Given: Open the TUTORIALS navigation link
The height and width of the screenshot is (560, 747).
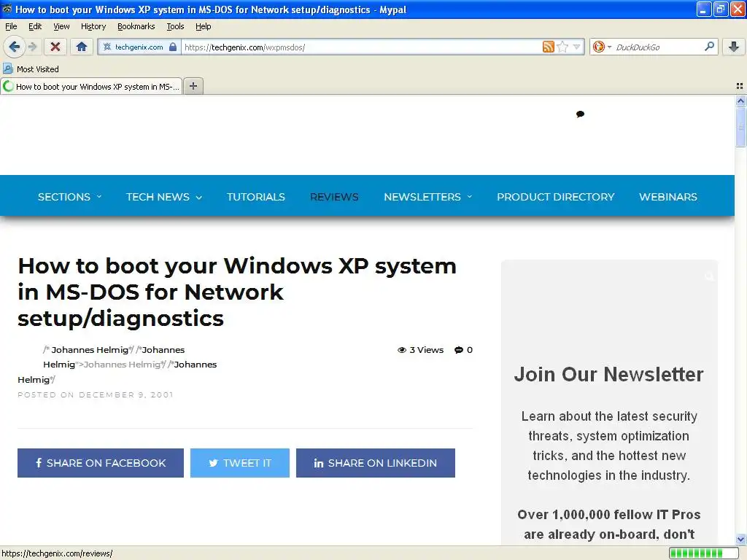Looking at the screenshot, I should coord(256,197).
